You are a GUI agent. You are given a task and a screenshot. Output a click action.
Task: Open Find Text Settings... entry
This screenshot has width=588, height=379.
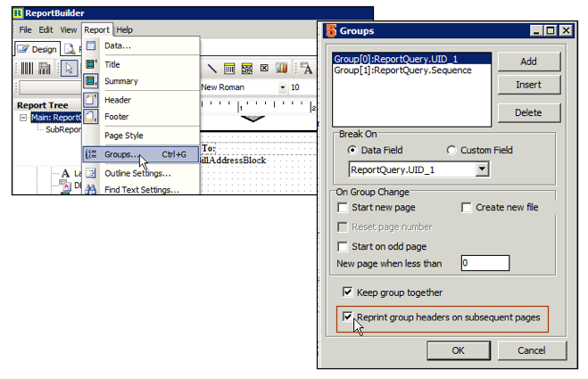tap(142, 190)
